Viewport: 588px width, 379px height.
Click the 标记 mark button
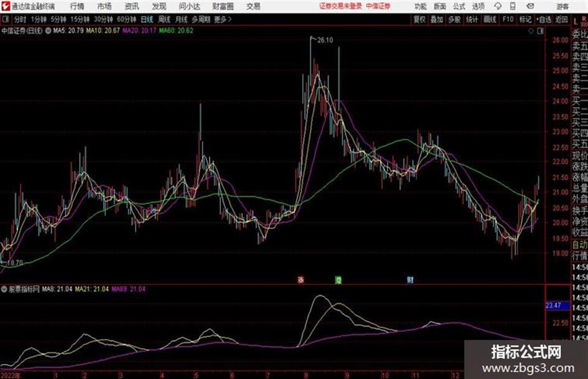click(x=525, y=19)
